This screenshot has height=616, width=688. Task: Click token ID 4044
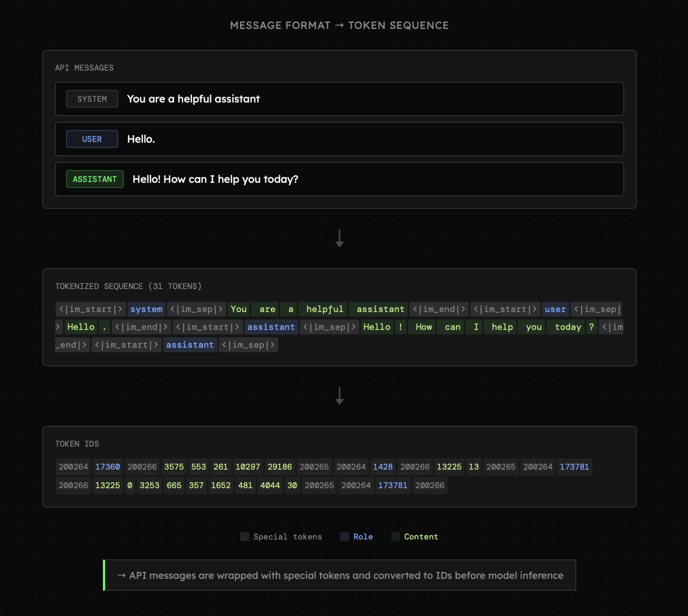[270, 485]
